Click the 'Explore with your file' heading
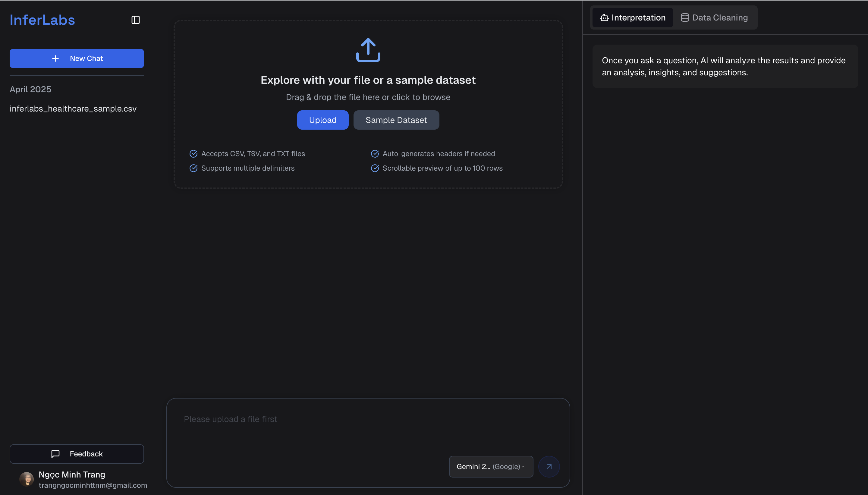This screenshot has width=868, height=495. click(x=368, y=80)
